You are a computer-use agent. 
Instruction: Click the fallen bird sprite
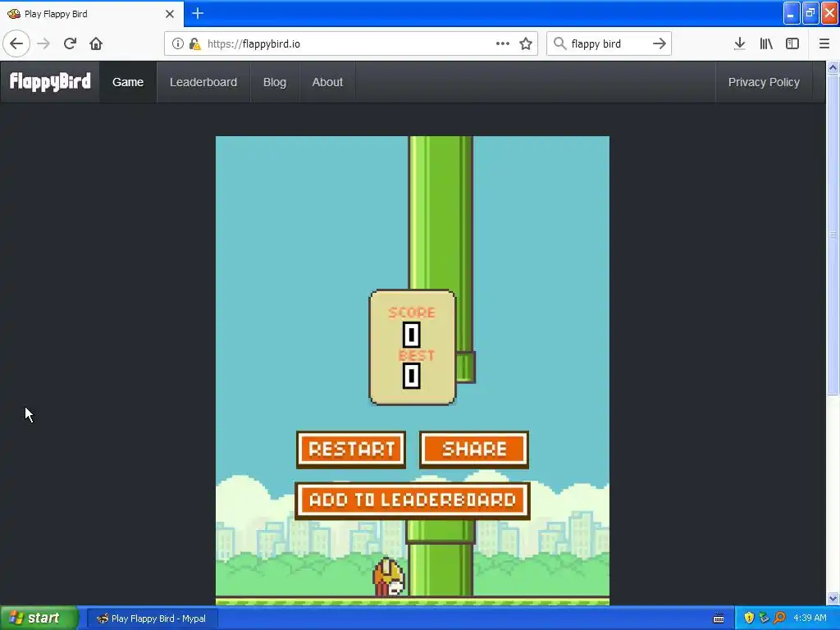[389, 577]
